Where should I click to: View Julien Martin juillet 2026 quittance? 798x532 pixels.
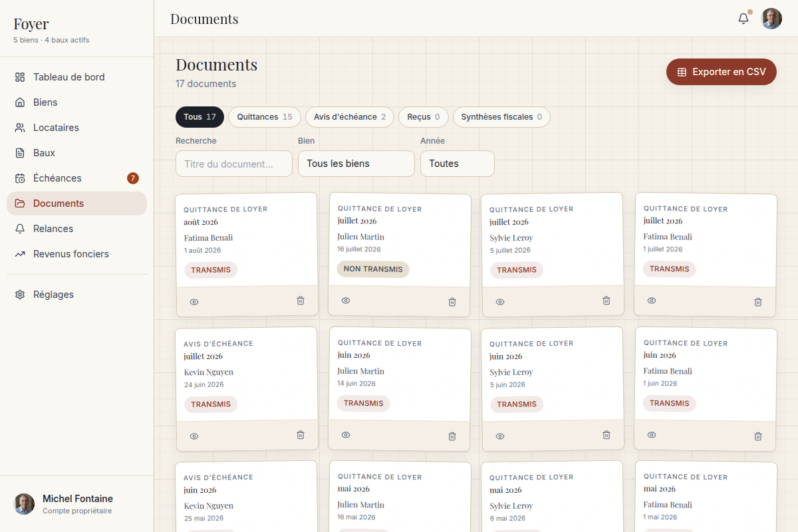point(346,301)
